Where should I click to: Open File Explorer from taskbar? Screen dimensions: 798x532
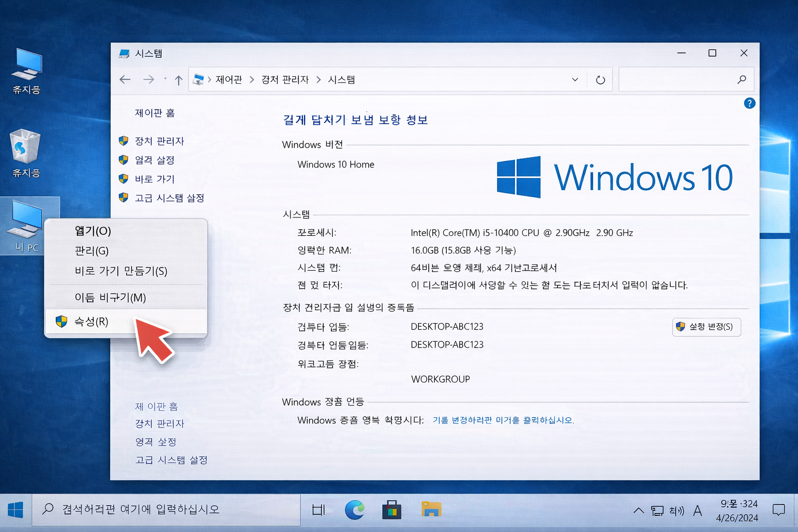[431, 509]
